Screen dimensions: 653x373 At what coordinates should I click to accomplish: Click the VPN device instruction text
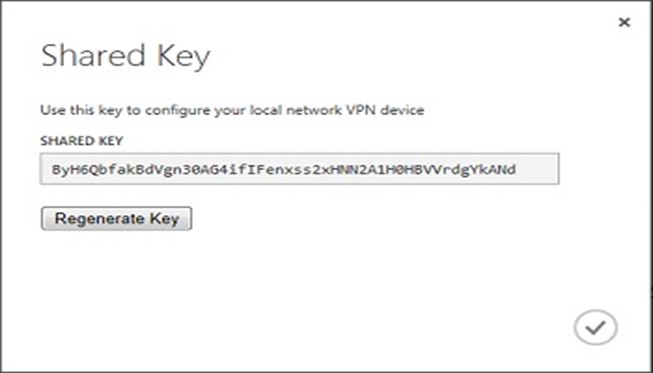(x=232, y=110)
